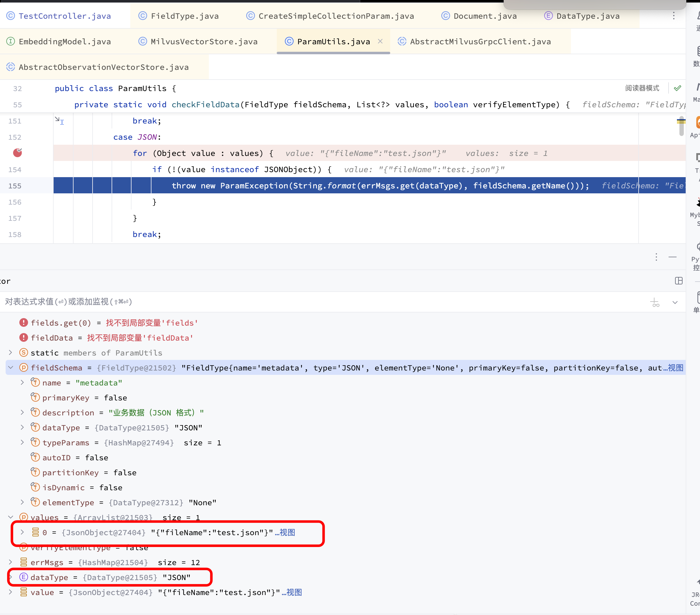Expand the name = "metadata" field
This screenshot has height=615, width=700.
[x=22, y=383]
